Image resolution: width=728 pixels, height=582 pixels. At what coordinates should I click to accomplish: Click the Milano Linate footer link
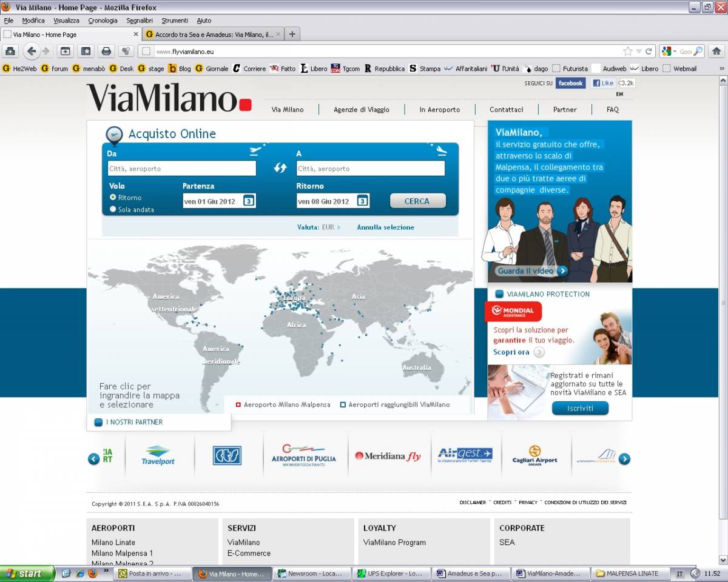[x=113, y=543]
